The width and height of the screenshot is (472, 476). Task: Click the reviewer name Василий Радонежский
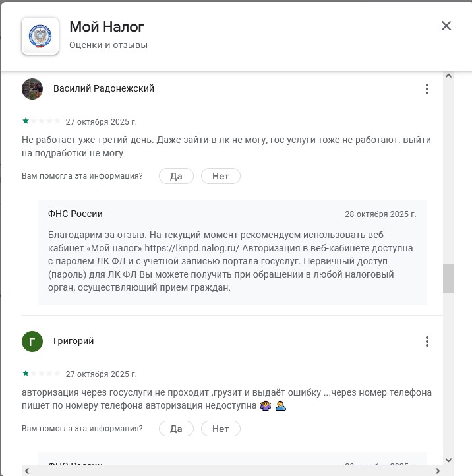(x=103, y=88)
